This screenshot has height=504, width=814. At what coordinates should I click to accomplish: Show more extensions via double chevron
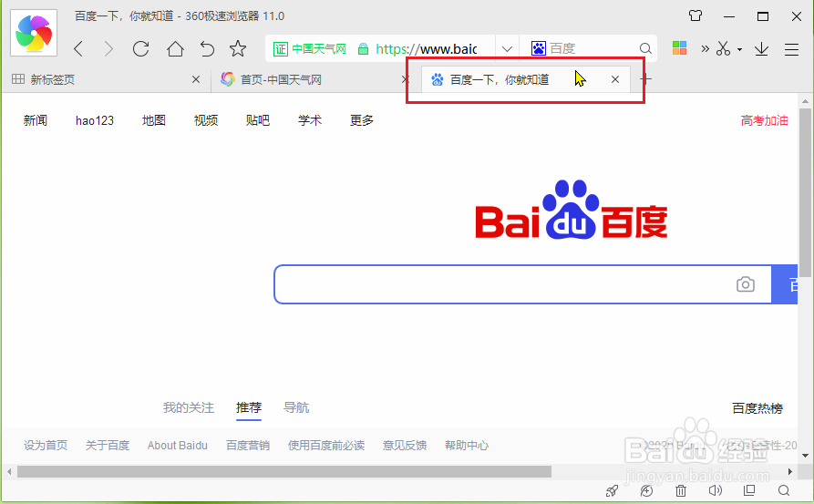705,49
